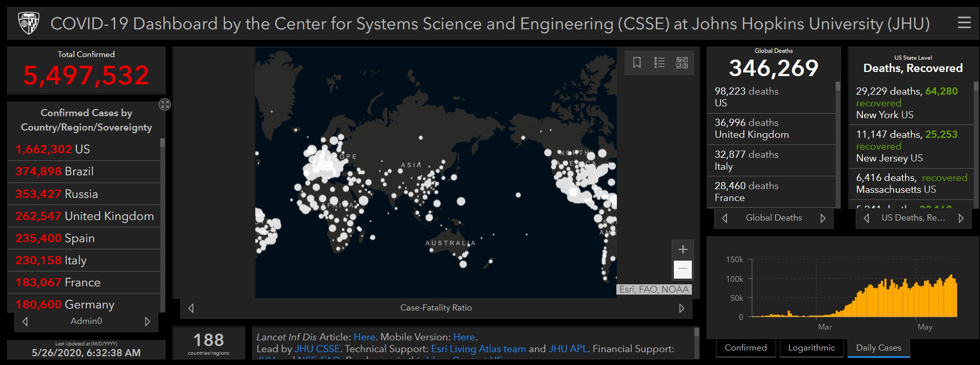Click the Case-Fatality Ratio layer title

point(436,307)
